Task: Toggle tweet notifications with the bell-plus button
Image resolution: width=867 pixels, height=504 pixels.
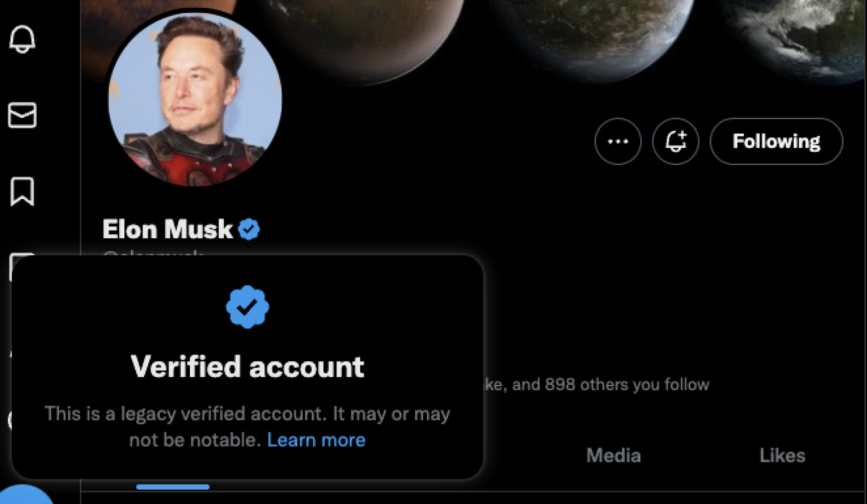Action: 675,141
